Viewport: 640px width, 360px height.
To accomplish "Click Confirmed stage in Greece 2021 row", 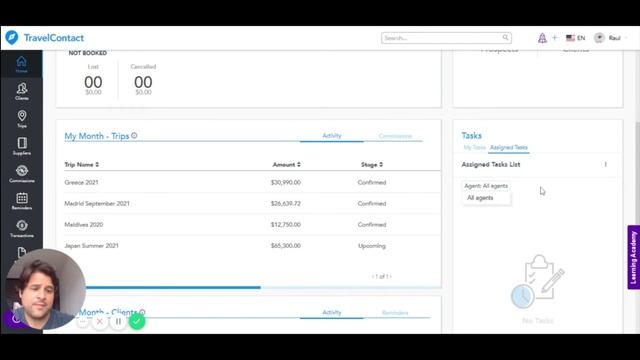I will 372,182.
